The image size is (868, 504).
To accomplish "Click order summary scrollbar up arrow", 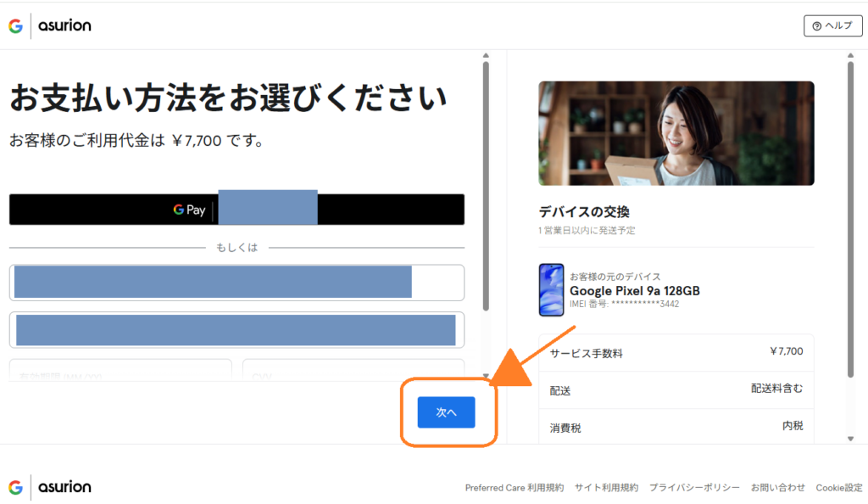I will click(850, 57).
